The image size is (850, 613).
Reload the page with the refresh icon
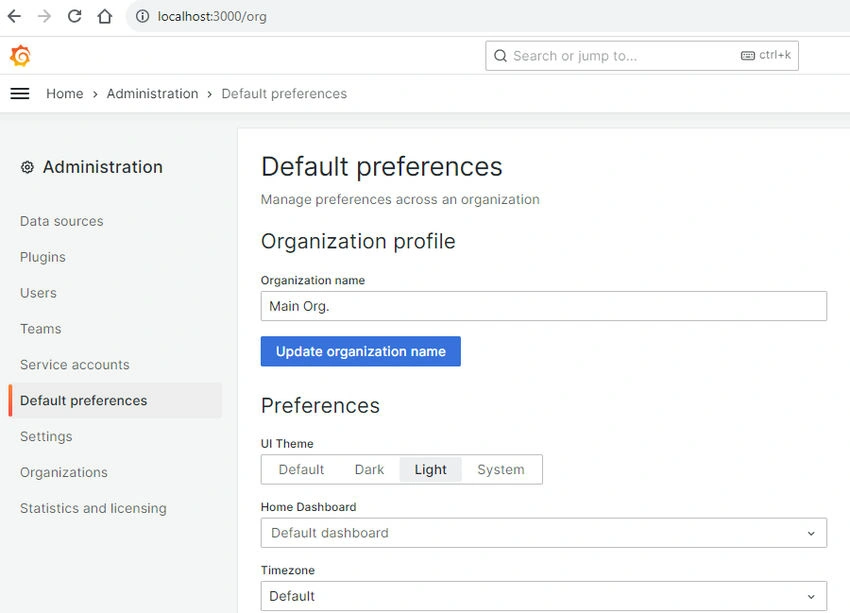74,16
